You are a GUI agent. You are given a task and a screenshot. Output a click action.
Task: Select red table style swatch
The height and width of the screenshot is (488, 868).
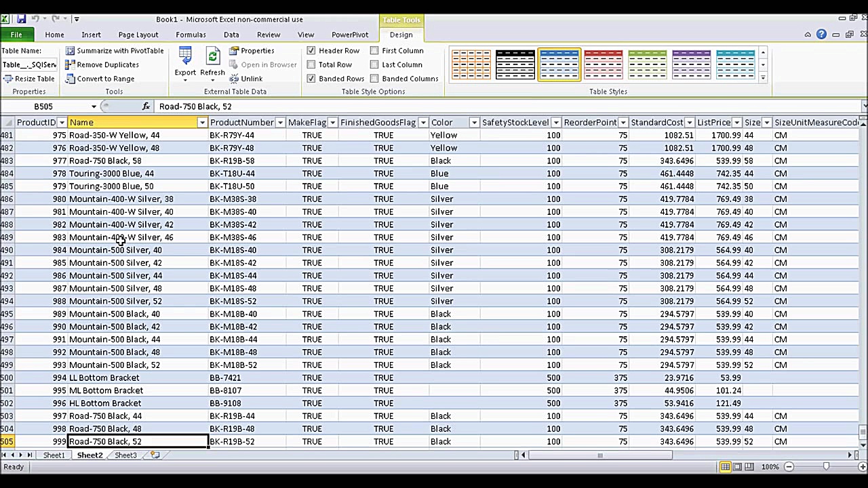pyautogui.click(x=603, y=64)
